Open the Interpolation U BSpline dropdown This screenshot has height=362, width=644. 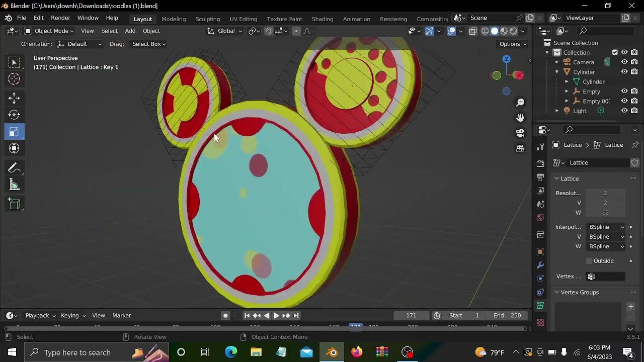pyautogui.click(x=606, y=227)
